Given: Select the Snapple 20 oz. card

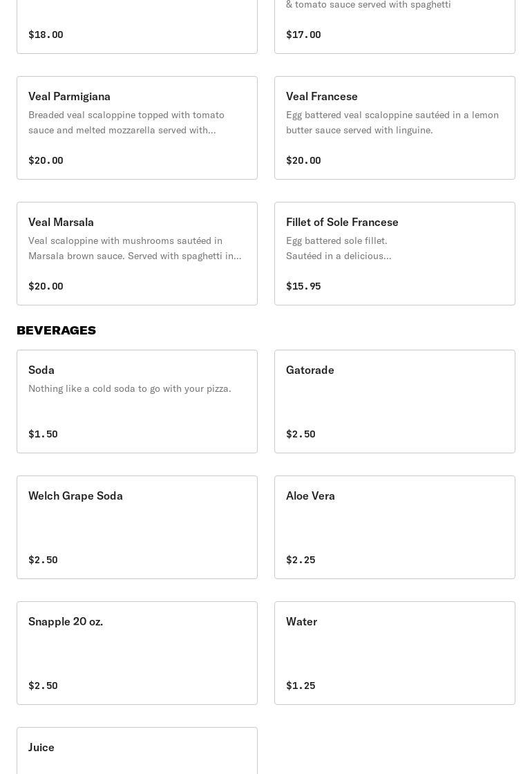Looking at the screenshot, I should click(137, 653).
